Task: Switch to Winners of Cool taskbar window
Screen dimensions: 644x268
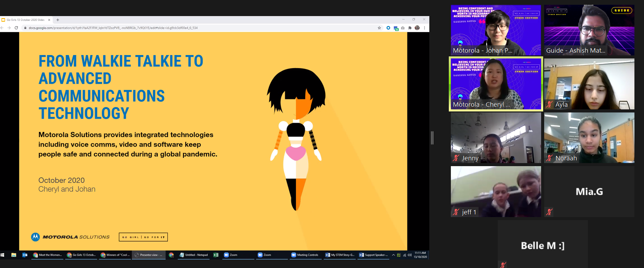Action: (x=115, y=255)
